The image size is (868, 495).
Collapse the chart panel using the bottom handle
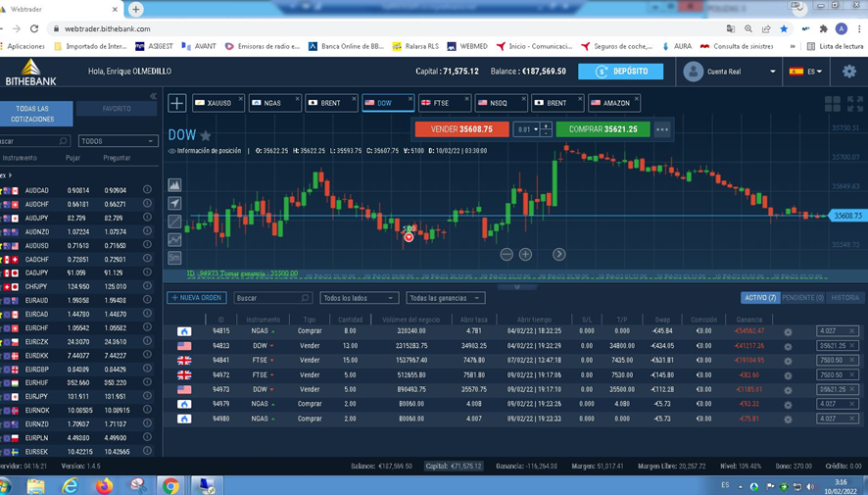point(516,287)
